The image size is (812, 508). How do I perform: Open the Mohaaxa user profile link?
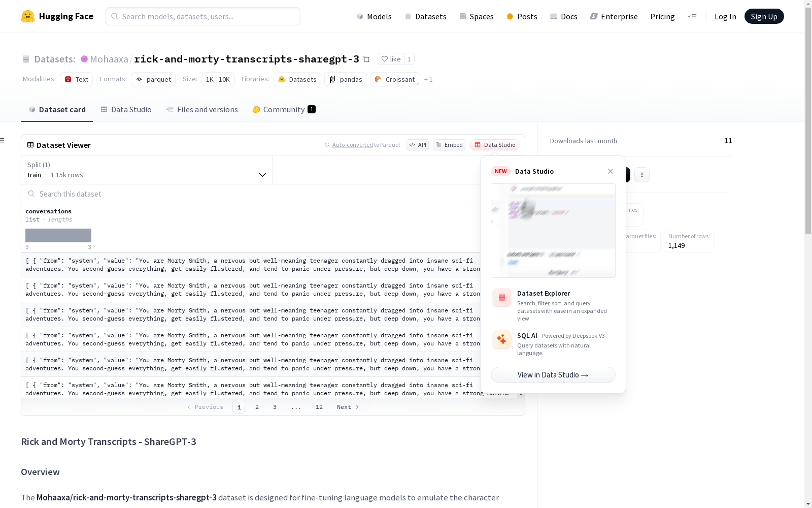(x=109, y=59)
